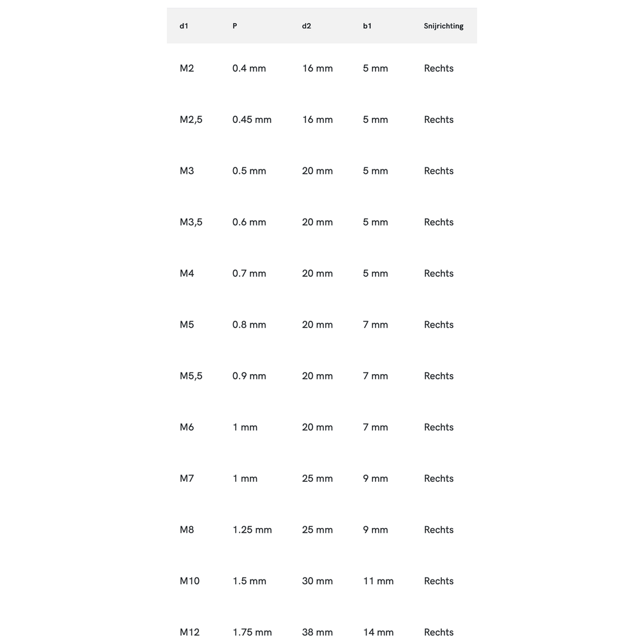
Task: Click the 11 mm b1 value
Action: (378, 581)
